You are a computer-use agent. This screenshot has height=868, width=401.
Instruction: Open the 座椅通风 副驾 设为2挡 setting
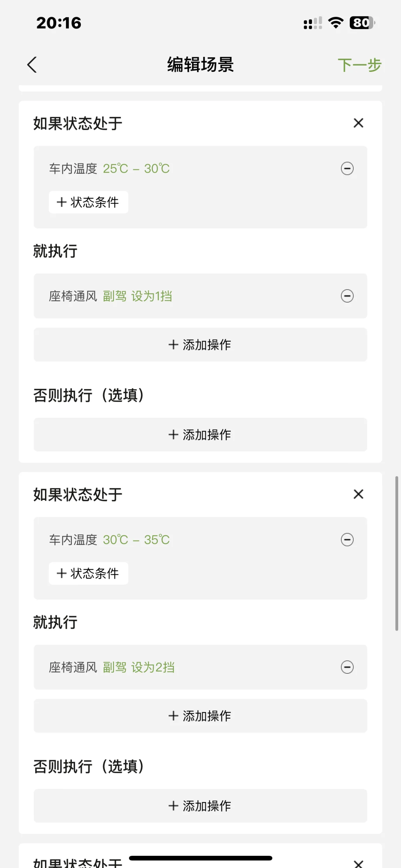138,668
